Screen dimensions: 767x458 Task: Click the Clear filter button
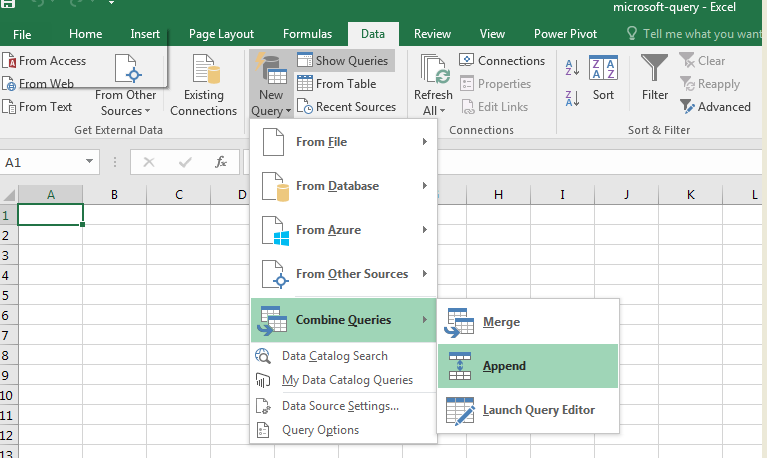click(x=702, y=61)
